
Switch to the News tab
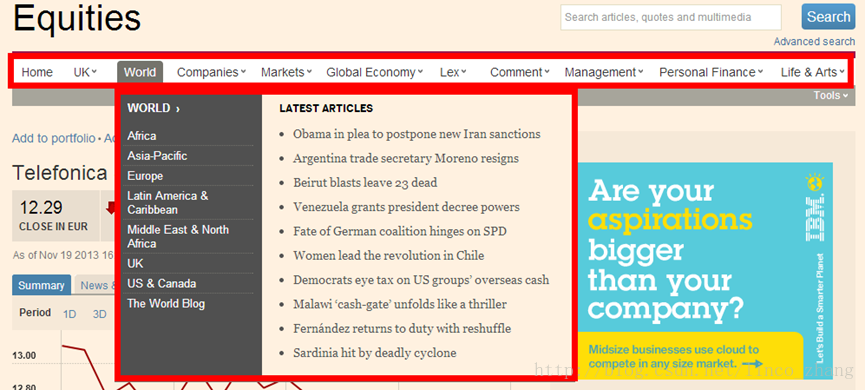[x=95, y=285]
